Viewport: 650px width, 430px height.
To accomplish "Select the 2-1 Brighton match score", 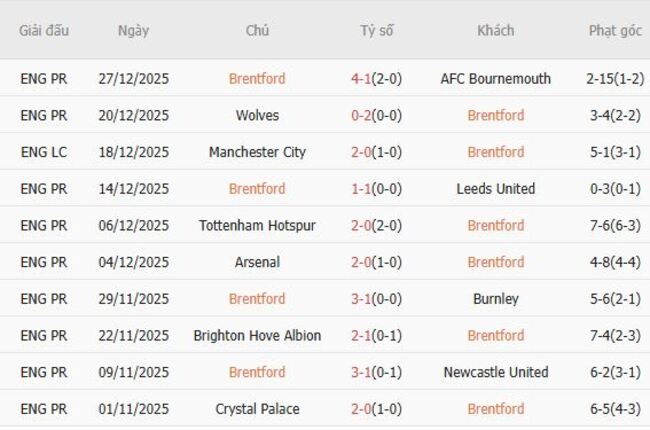I will pos(363,336).
